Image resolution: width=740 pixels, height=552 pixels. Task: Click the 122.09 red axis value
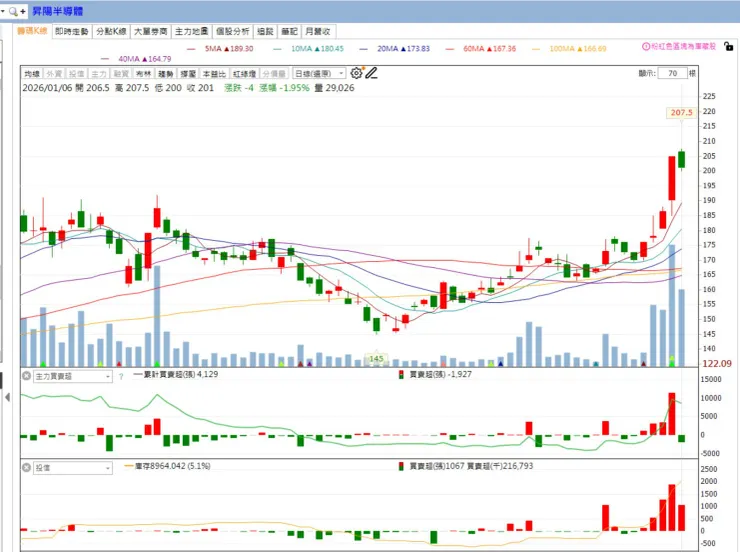coord(717,363)
